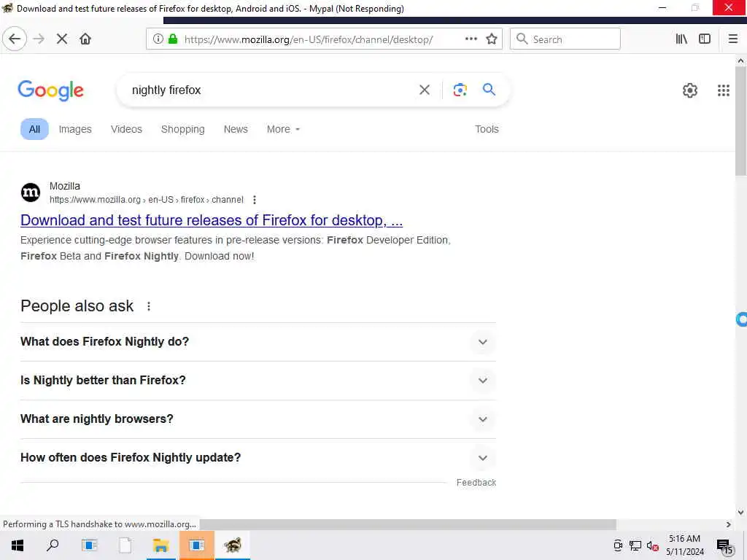The image size is (747, 560).
Task: Open the browser hamburger menu
Action: (x=733, y=39)
